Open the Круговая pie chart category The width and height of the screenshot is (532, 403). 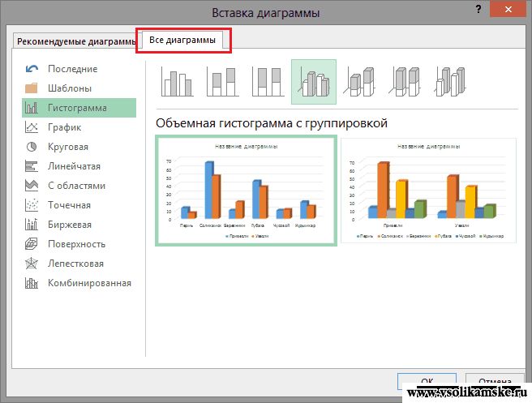click(68, 147)
